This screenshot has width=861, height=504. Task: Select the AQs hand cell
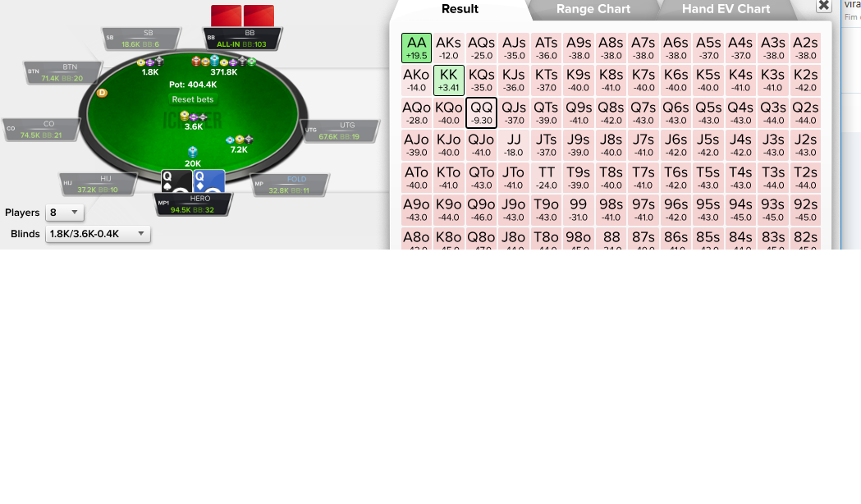tap(481, 48)
